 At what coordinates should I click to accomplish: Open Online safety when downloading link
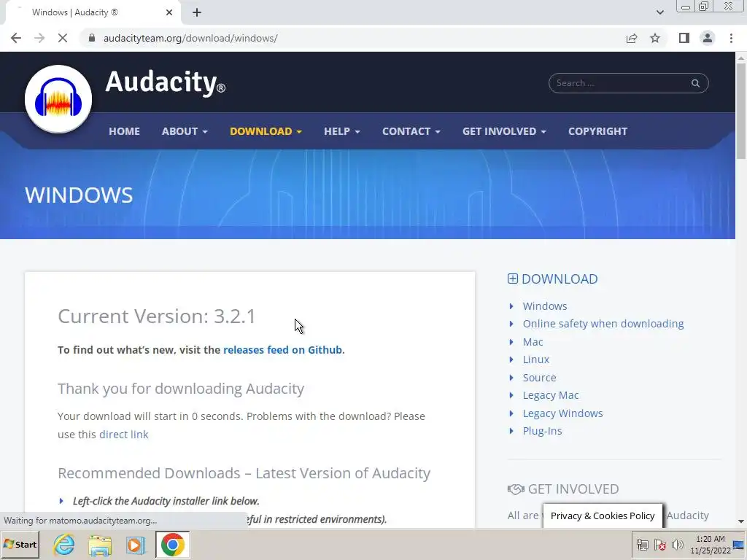coord(603,324)
